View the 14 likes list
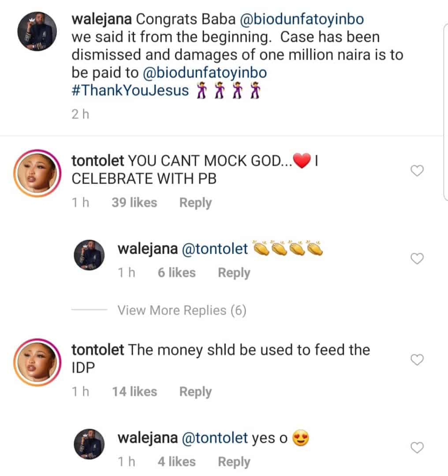This screenshot has width=448, height=476. click(134, 392)
